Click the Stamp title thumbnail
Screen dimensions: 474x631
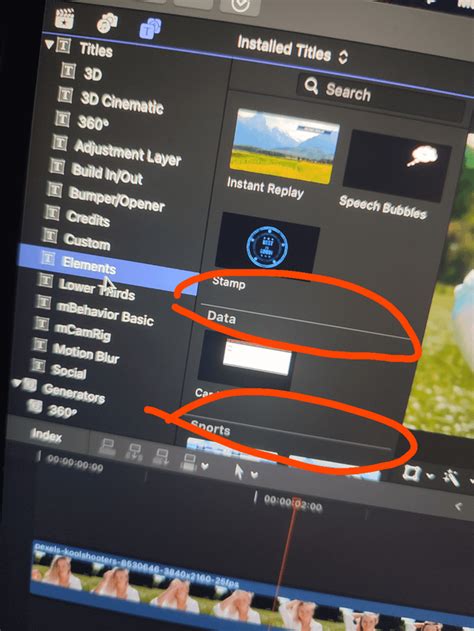(x=267, y=245)
